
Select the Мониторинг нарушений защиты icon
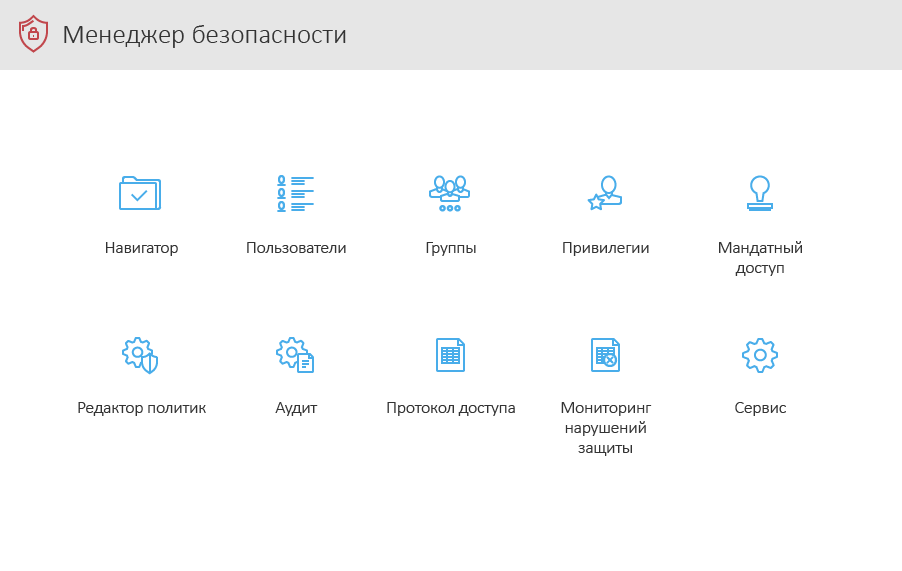pyautogui.click(x=605, y=354)
